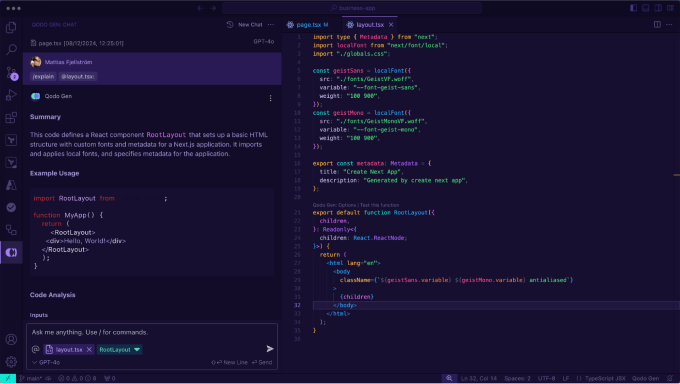Viewport: 680px width, 384px height.
Task: Open the Extensions view
Action: coord(11,118)
